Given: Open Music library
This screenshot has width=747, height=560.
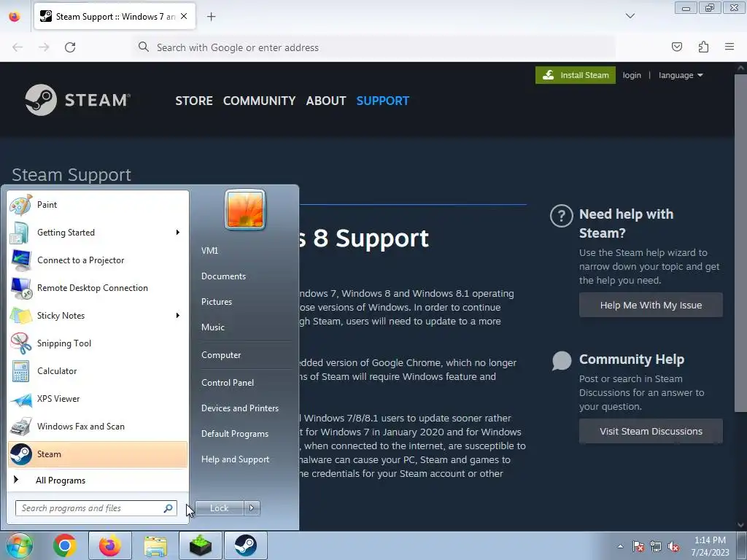Looking at the screenshot, I should (213, 327).
